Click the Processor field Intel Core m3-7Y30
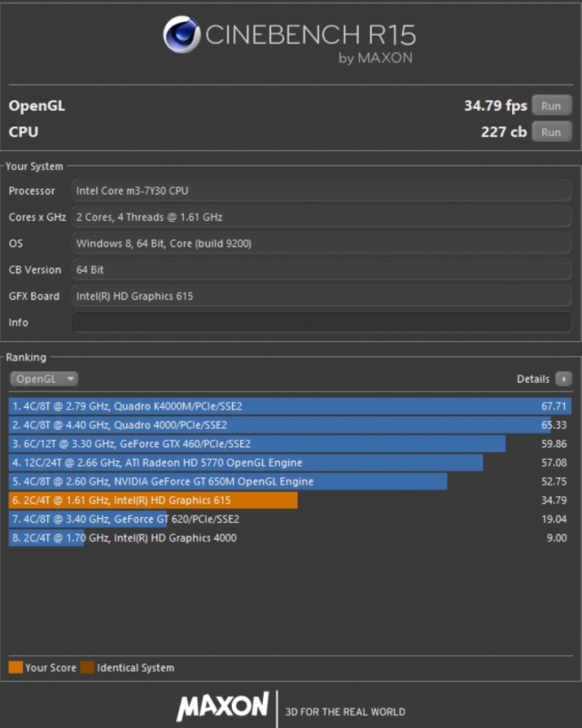This screenshot has height=728, width=582. tap(321, 191)
